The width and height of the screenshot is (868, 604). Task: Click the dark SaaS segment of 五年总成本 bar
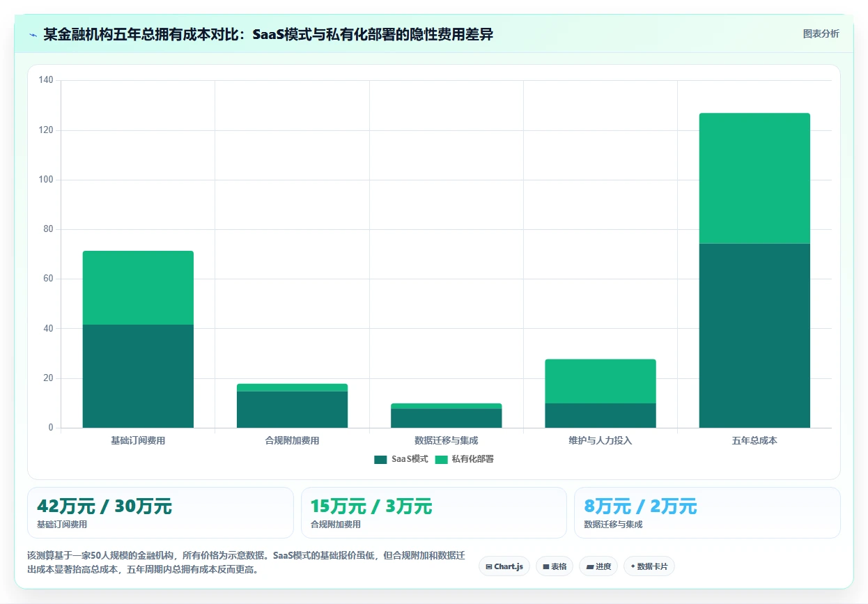754,336
